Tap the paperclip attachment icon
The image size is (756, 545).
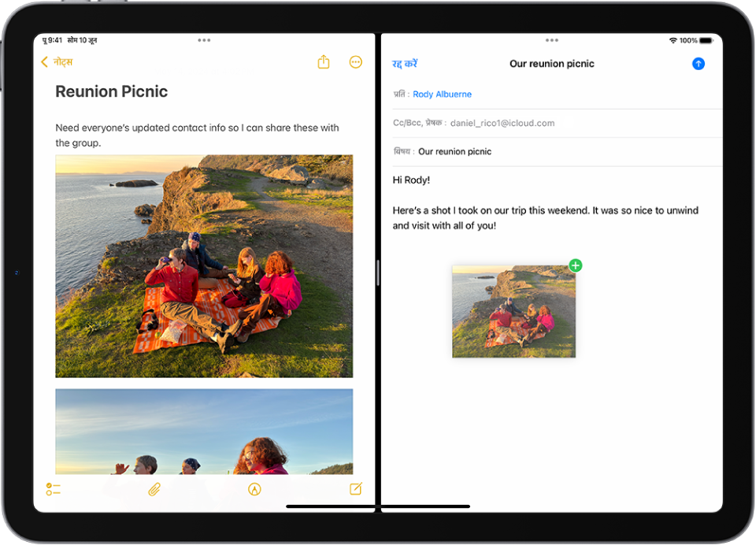tap(154, 490)
